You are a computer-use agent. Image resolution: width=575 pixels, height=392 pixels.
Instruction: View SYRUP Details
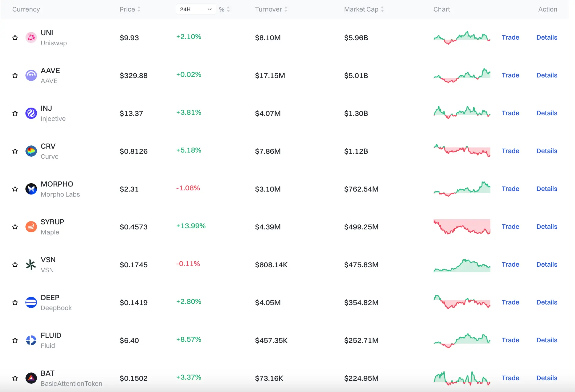click(x=547, y=227)
